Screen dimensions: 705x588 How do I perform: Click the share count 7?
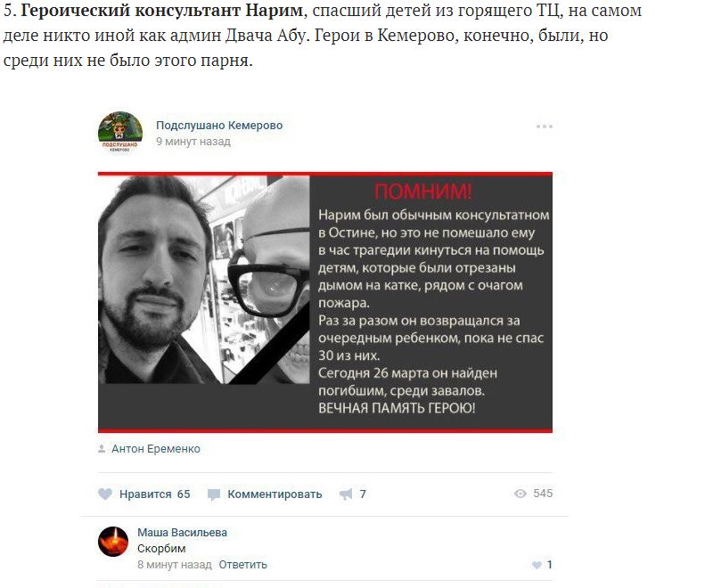point(363,494)
